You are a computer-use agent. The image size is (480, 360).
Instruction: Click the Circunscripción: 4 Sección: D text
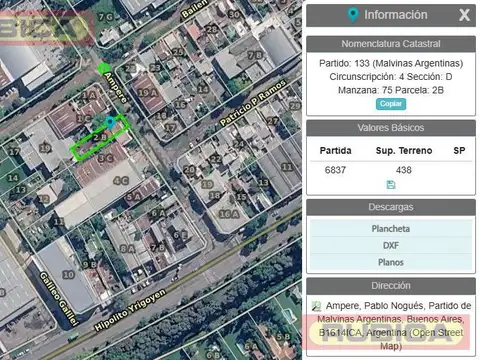click(x=391, y=77)
